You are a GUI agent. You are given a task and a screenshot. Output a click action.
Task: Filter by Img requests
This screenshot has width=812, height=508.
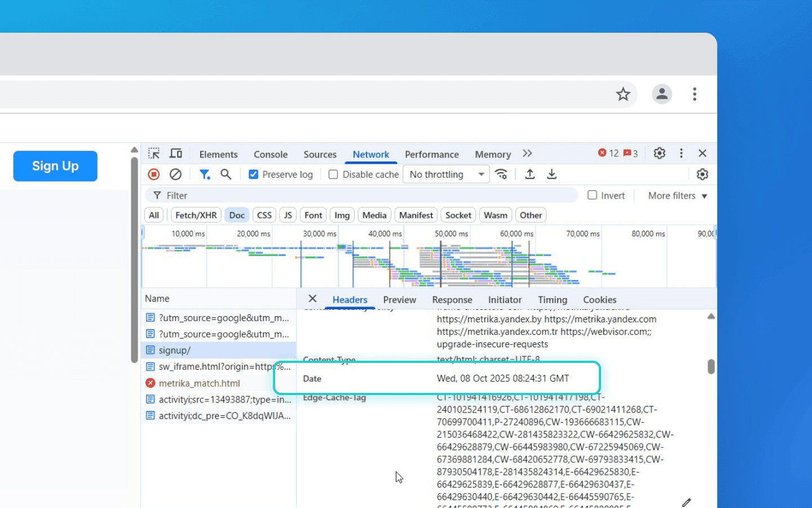(x=342, y=215)
